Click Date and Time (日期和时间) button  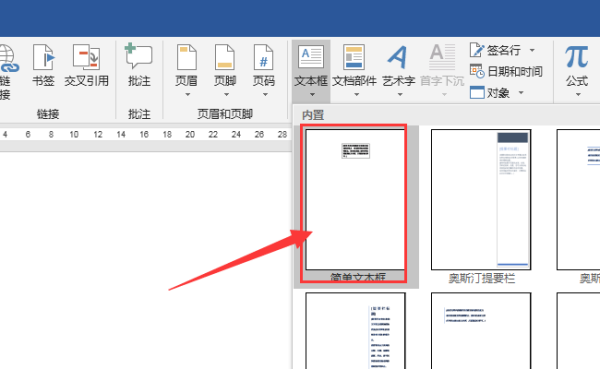[506, 71]
